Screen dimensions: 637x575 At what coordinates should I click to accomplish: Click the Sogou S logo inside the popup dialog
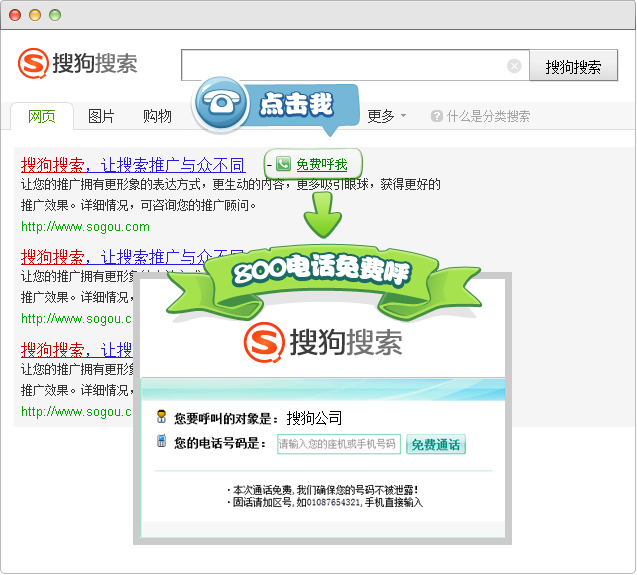(x=264, y=342)
